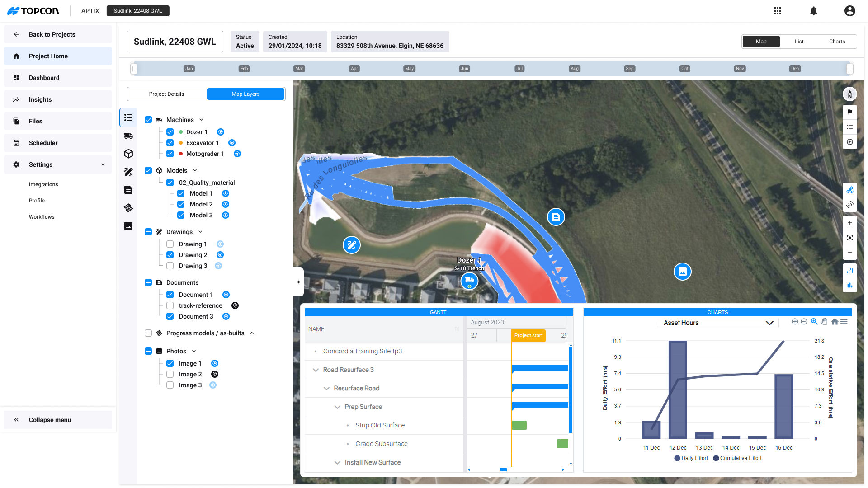Uncheck the Excavator 1 checkbox

tap(170, 143)
